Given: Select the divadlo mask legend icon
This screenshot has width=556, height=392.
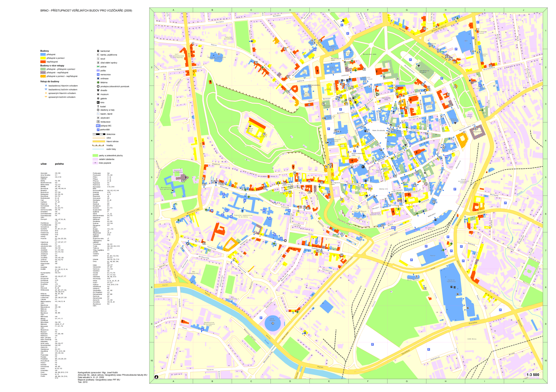Looking at the screenshot, I should point(98,90).
